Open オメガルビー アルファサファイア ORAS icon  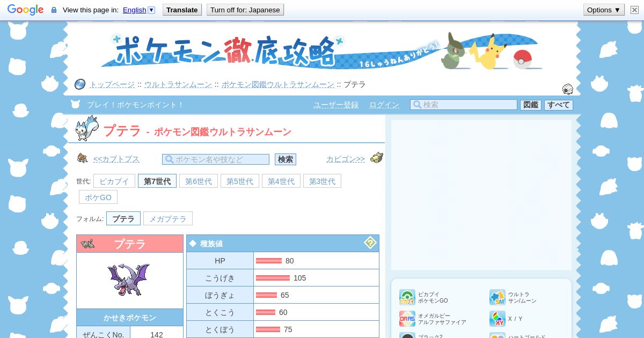point(407,319)
